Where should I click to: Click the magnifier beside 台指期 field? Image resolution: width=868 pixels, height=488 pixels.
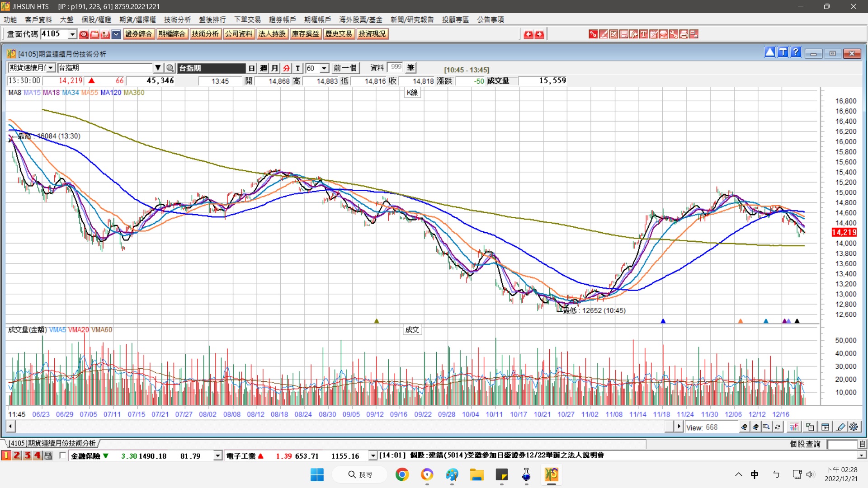(170, 68)
